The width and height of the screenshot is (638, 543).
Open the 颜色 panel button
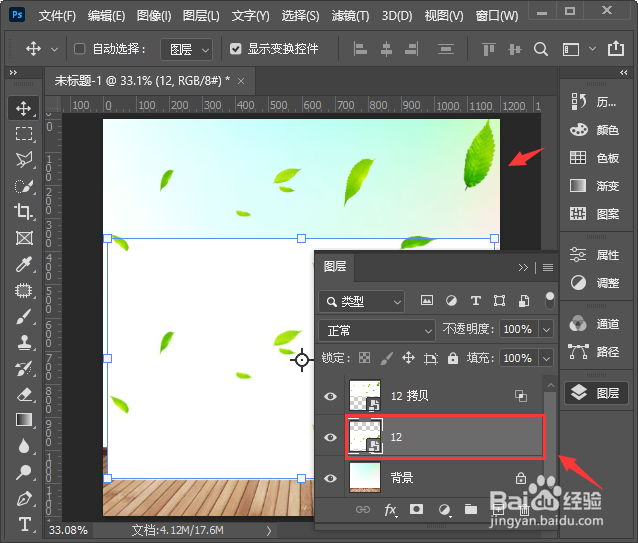pyautogui.click(x=594, y=130)
